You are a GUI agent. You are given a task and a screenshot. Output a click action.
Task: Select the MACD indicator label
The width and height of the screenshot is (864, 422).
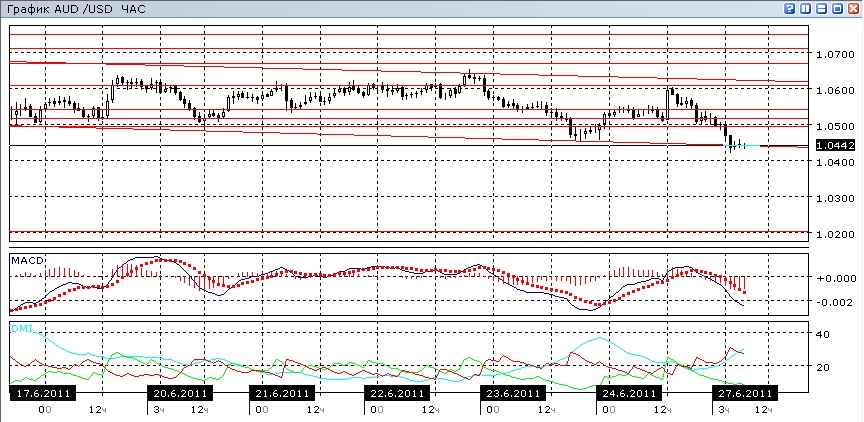[27, 260]
